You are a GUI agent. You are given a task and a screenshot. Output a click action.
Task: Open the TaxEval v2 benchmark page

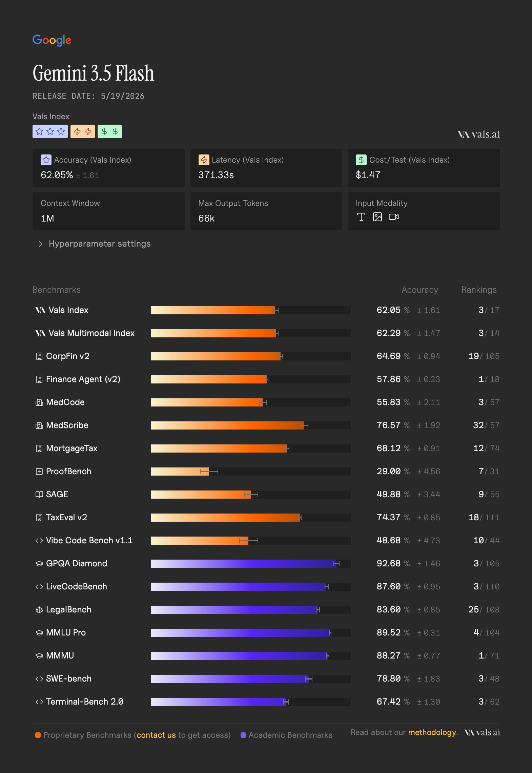pyautogui.click(x=67, y=518)
